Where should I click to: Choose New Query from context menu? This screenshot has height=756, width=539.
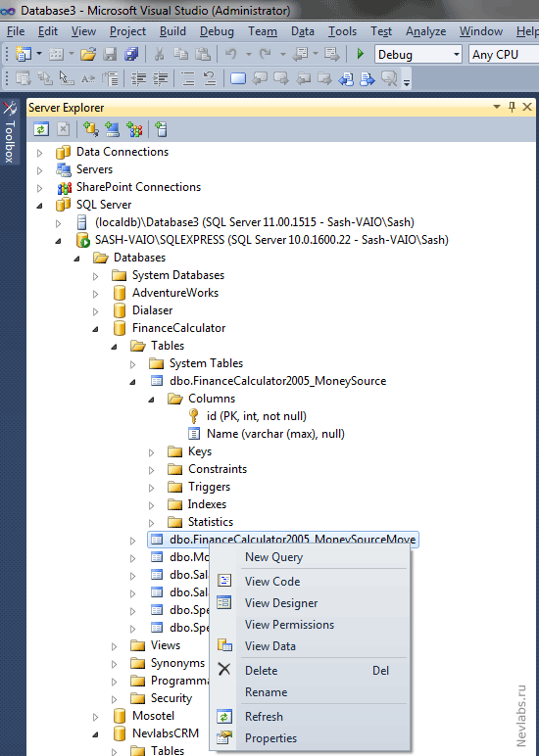pos(273,557)
